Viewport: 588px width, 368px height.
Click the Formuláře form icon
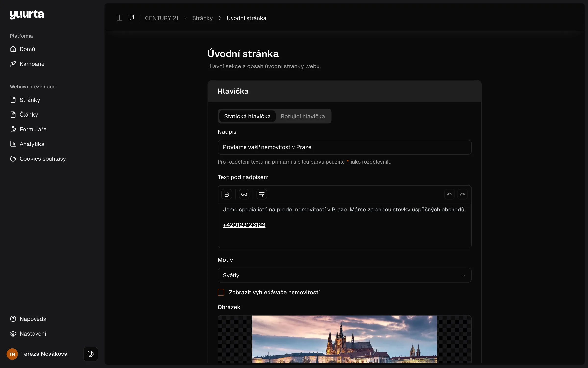coord(13,129)
